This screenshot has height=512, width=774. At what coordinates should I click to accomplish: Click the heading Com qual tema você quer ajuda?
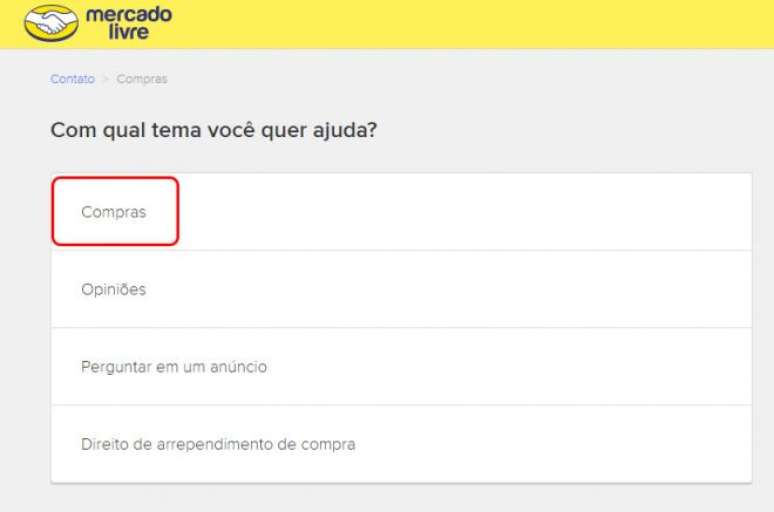[x=214, y=131]
